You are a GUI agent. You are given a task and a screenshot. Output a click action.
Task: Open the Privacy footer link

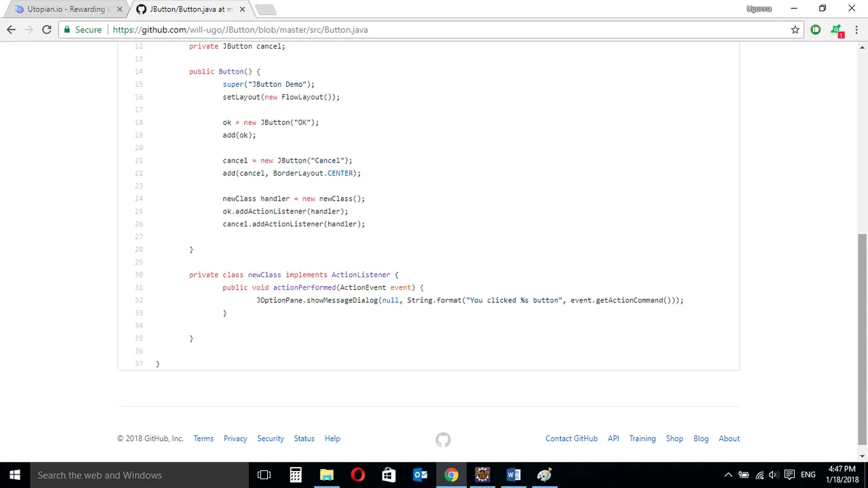235,439
